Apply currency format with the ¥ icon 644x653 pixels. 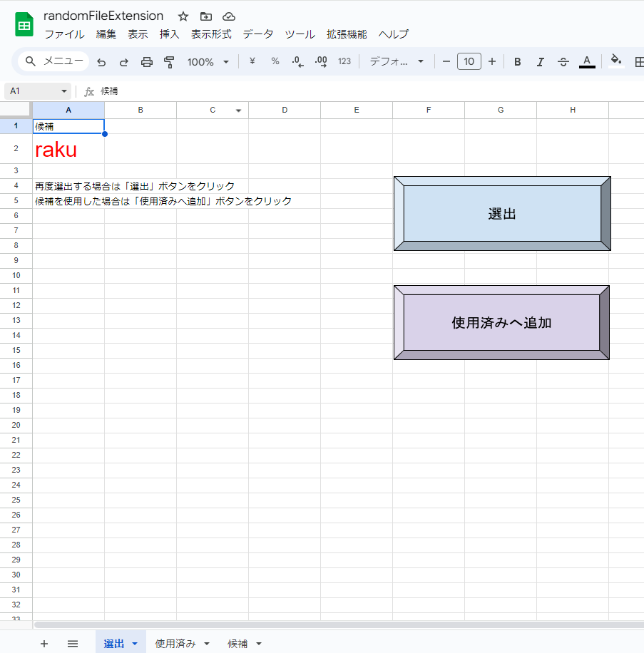[251, 61]
